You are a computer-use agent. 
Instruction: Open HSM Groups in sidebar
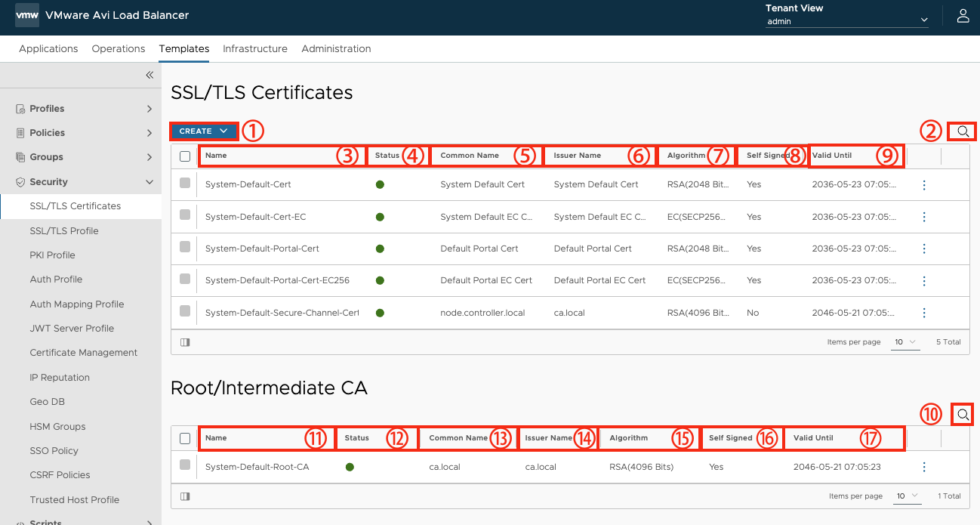coord(57,427)
